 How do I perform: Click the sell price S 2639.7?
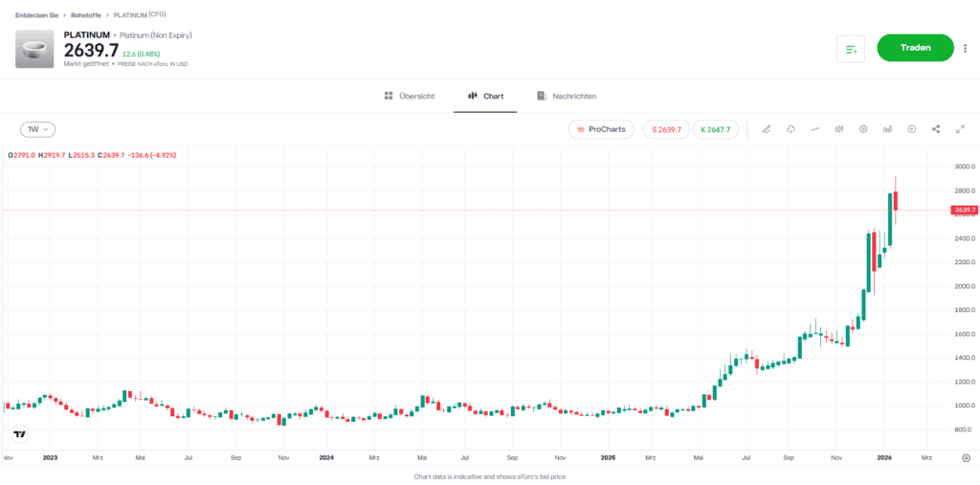(666, 129)
